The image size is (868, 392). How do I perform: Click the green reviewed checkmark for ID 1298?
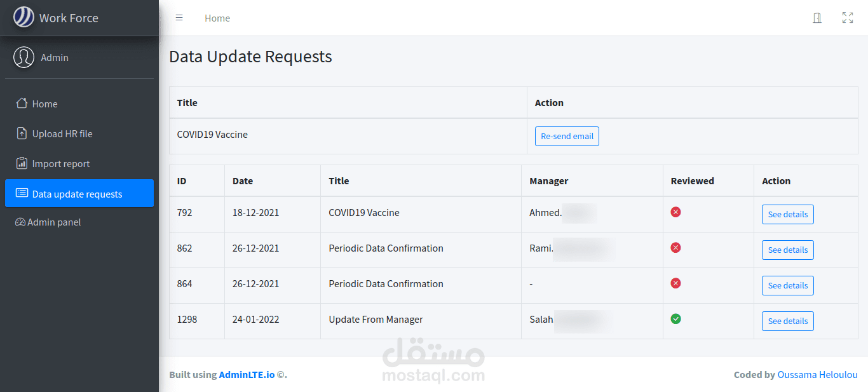(676, 319)
